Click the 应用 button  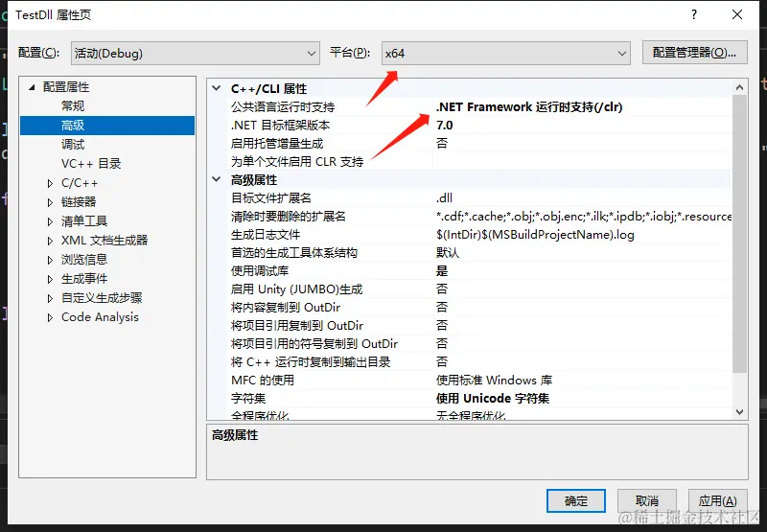pos(717,500)
